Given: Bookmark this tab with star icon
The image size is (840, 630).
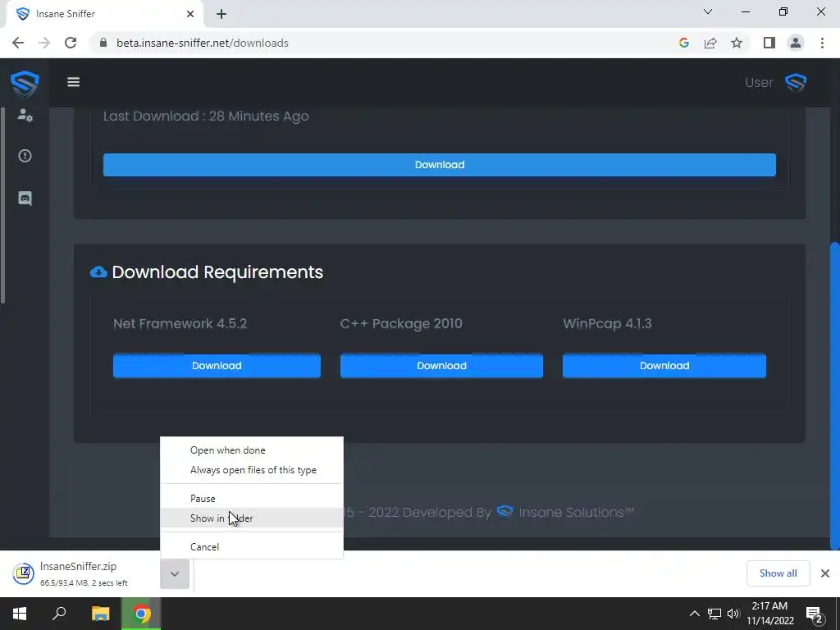Looking at the screenshot, I should point(737,43).
